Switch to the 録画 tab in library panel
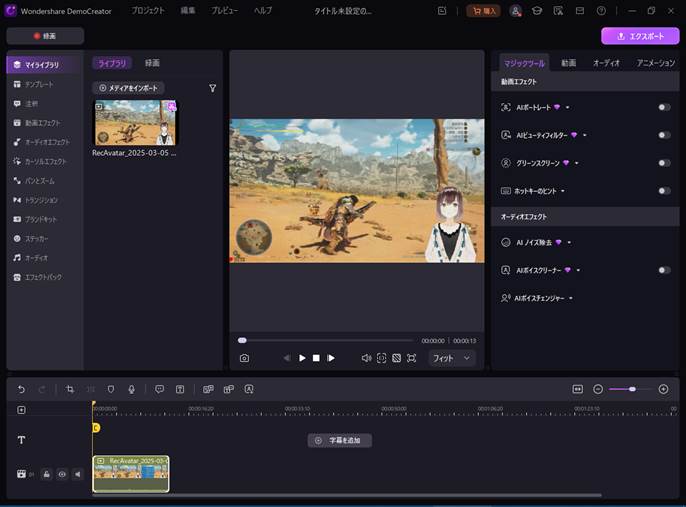 tap(152, 63)
